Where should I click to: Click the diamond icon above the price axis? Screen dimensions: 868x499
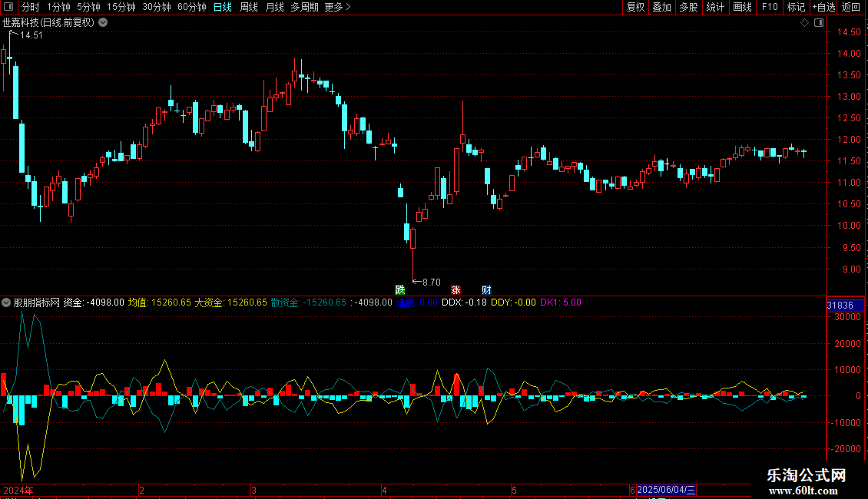coord(804,23)
